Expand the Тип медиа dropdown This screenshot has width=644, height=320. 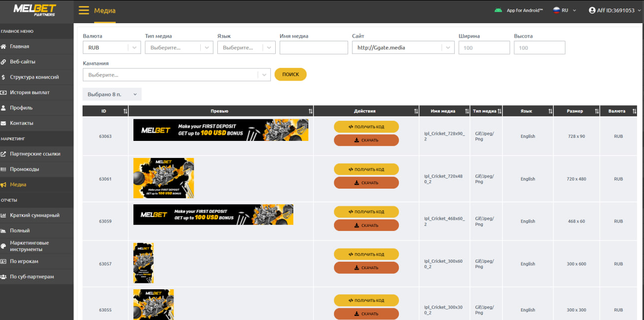tap(179, 48)
